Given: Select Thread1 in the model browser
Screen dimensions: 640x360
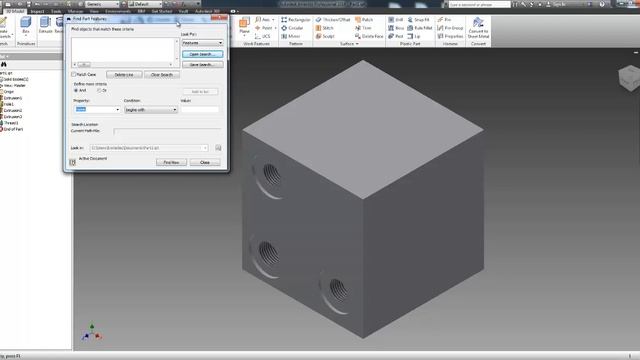Looking at the screenshot, I should point(11,123).
